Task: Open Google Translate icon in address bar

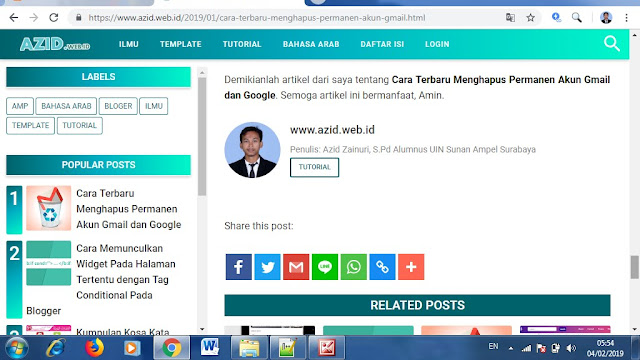Action: 510,18
